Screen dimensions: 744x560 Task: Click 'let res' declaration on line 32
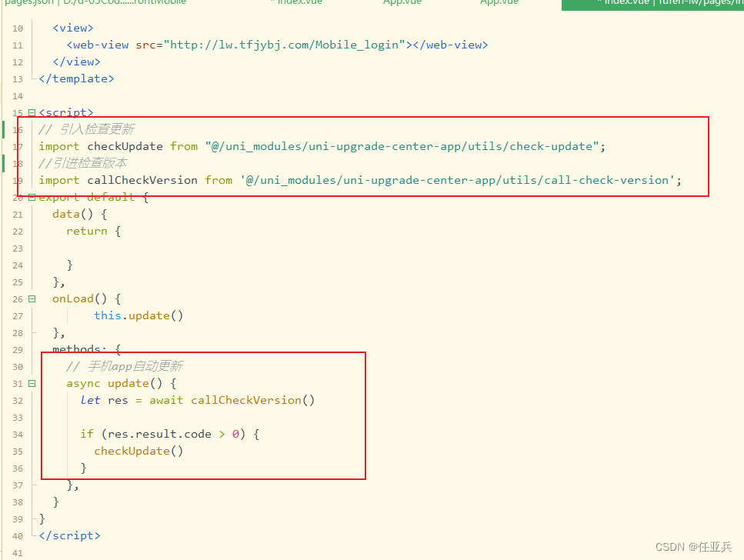104,401
